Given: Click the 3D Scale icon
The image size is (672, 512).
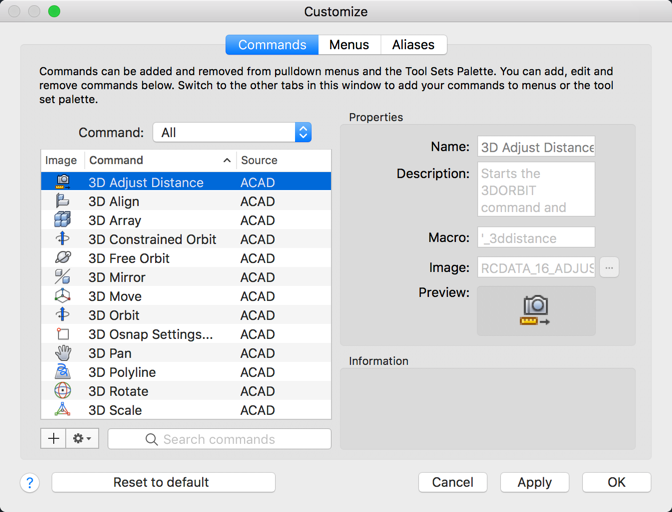Looking at the screenshot, I should (62, 410).
